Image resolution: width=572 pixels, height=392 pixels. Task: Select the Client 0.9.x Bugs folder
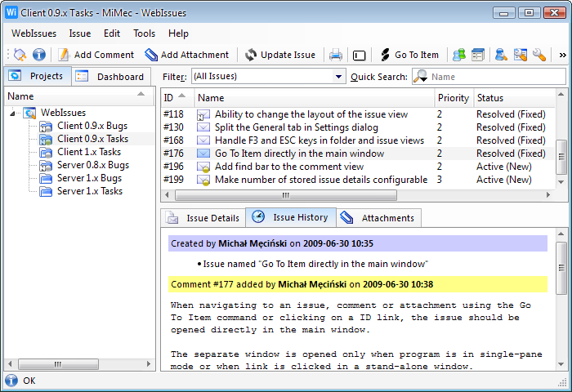[x=92, y=126]
